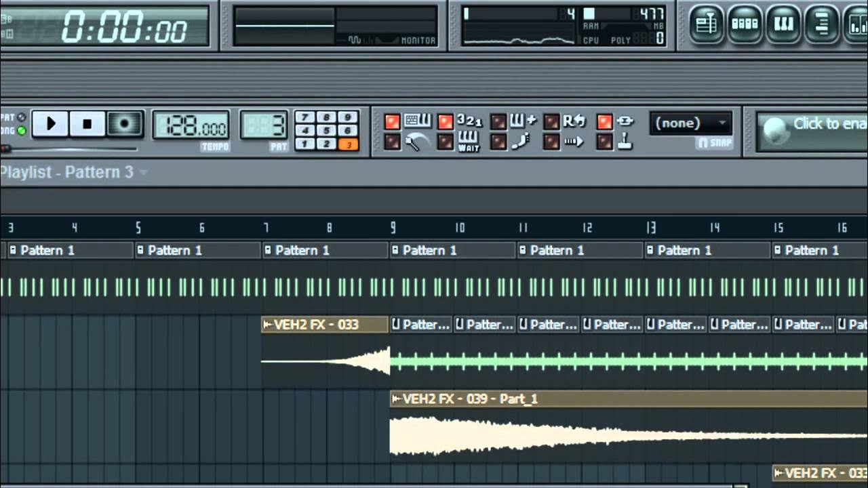
Task: Click bar 5 on timeline ruler
Action: [x=138, y=228]
